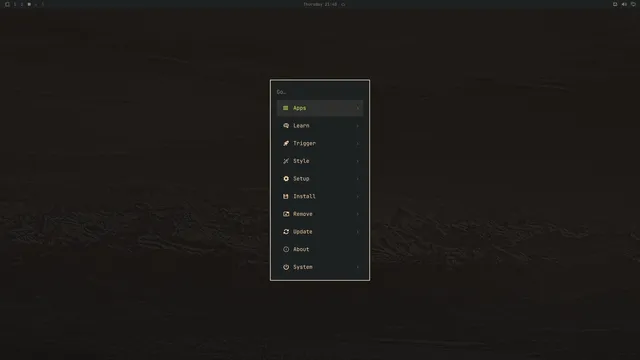The image size is (640, 360).
Task: Click the Learn icon in the menu
Action: (286, 126)
